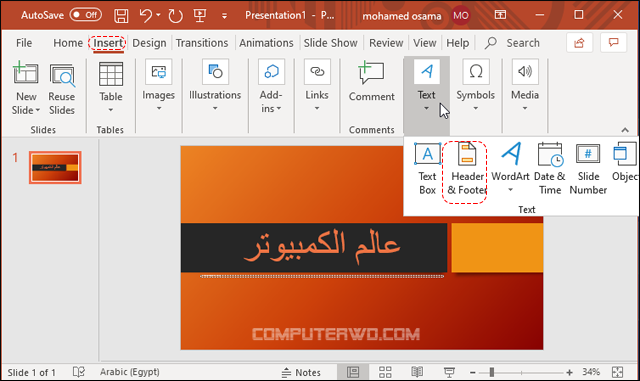The width and height of the screenshot is (640, 381).
Task: Open Ribbon Display Options
Action: (500, 15)
